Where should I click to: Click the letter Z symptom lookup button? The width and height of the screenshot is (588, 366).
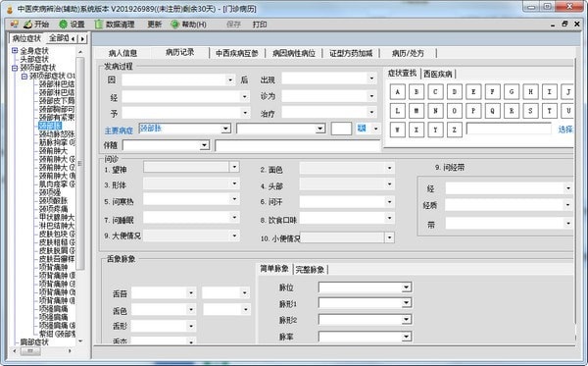click(x=455, y=130)
